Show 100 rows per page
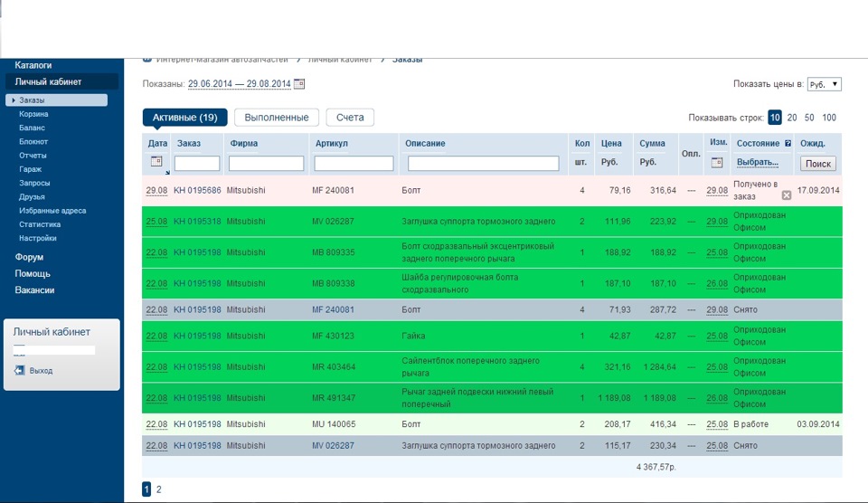The image size is (868, 503). pos(829,118)
